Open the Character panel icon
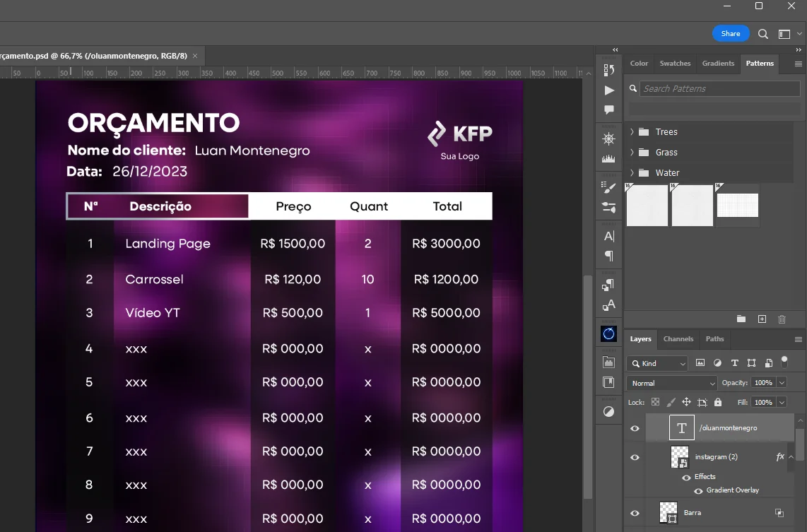Image resolution: width=807 pixels, height=532 pixels. coord(609,236)
